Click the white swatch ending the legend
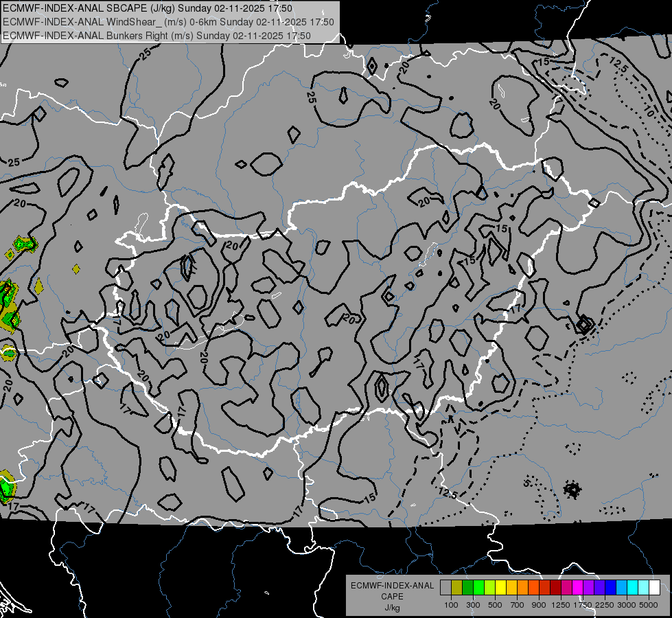The width and height of the screenshot is (672, 618). [x=654, y=588]
